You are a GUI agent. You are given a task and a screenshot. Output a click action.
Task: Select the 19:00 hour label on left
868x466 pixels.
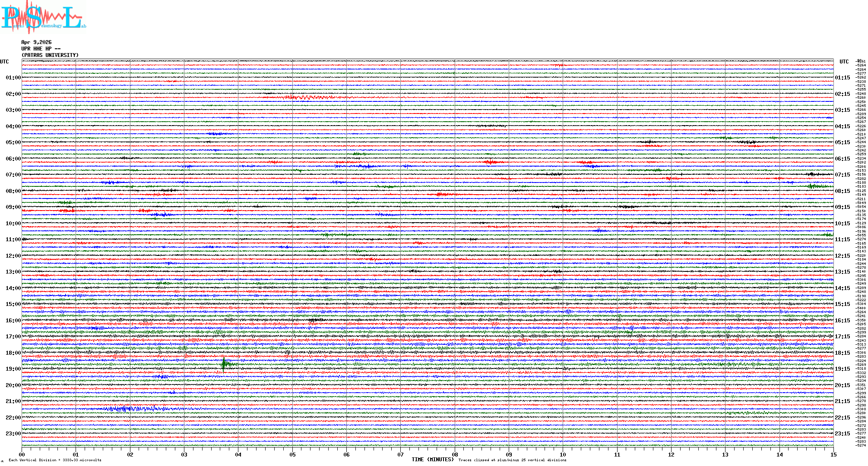(13, 369)
